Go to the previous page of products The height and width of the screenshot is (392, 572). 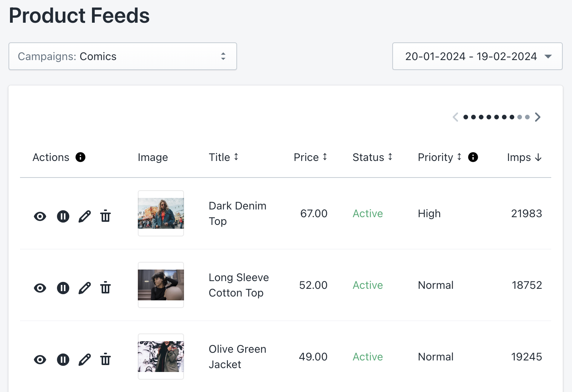point(455,117)
